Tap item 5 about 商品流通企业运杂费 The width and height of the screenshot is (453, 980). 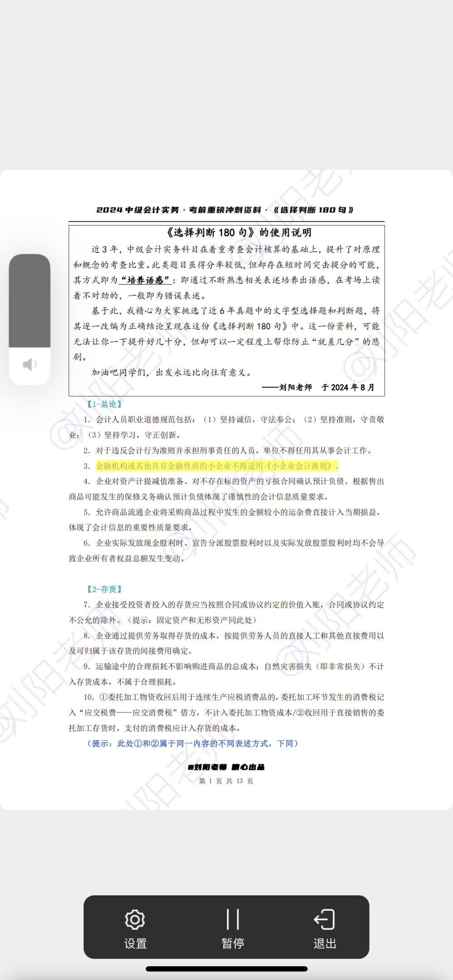(x=226, y=520)
